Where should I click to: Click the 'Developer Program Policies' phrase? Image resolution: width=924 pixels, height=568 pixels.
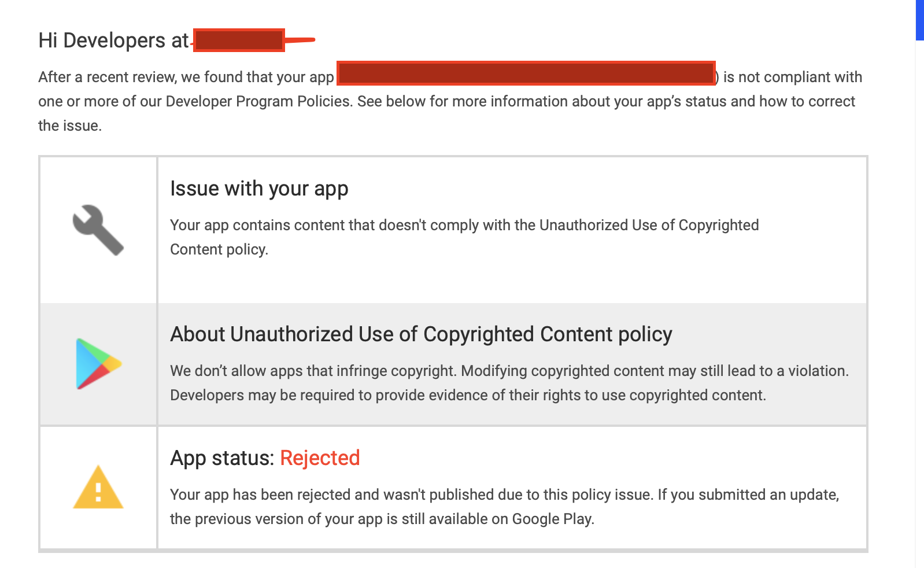[x=258, y=101]
